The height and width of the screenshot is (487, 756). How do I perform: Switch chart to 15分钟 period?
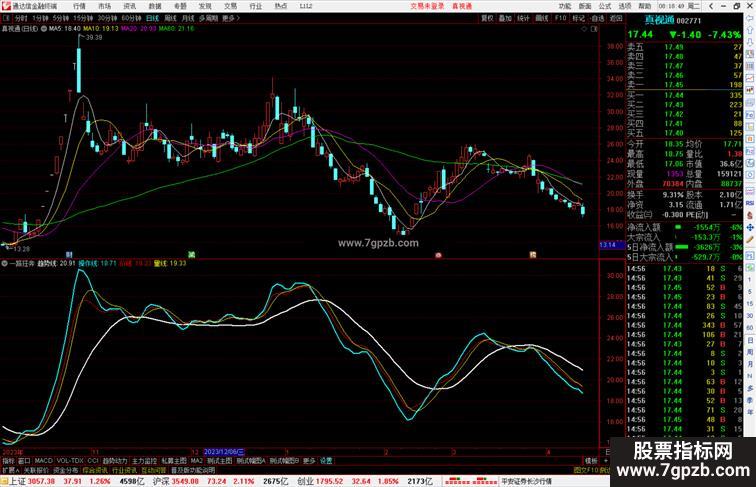(83, 18)
